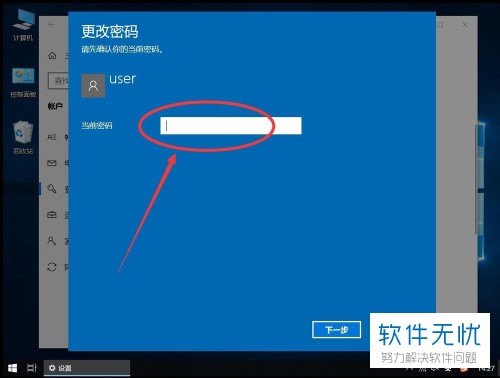Click the Settings search box behind dialog
The width and height of the screenshot is (500, 378).
coord(59,80)
